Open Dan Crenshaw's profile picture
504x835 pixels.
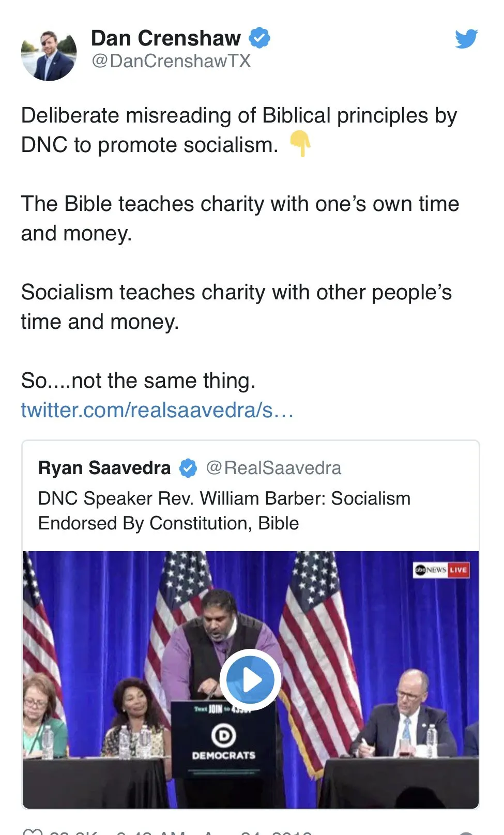click(x=49, y=55)
